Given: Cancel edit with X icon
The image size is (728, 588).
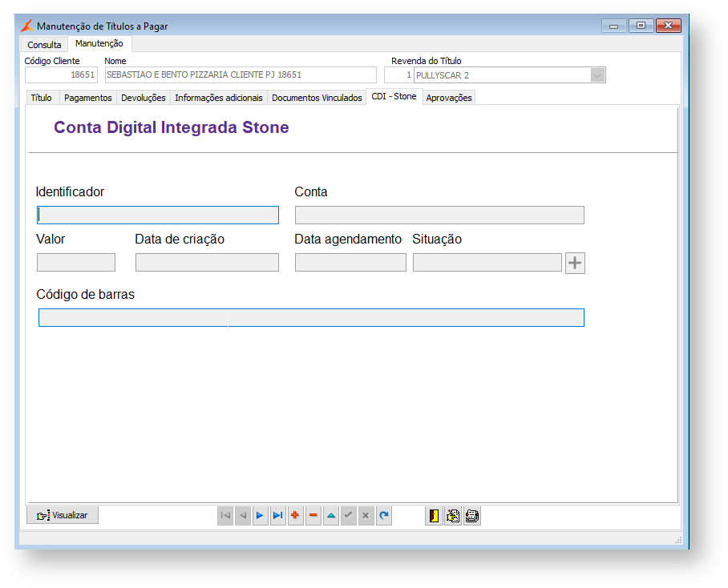Looking at the screenshot, I should pos(366,516).
